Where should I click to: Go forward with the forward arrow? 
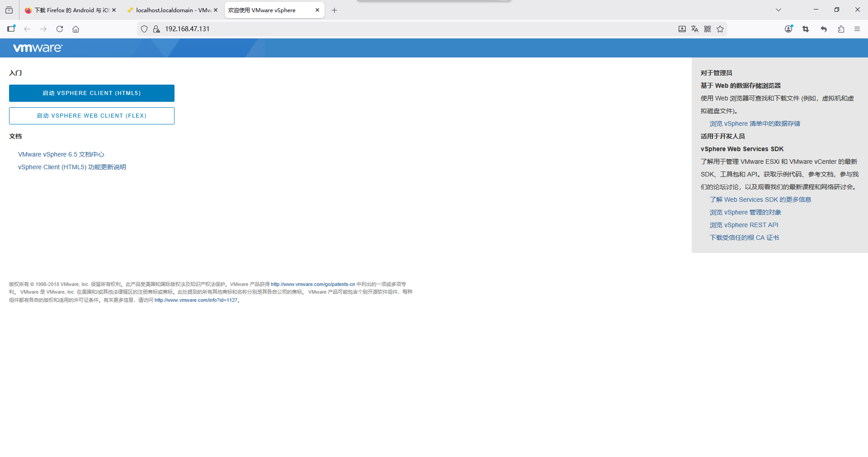[43, 29]
